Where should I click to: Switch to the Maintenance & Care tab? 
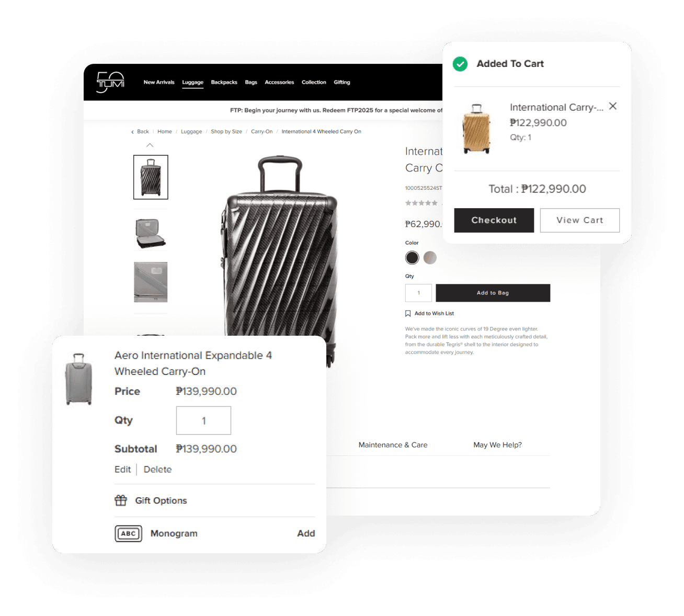click(393, 445)
